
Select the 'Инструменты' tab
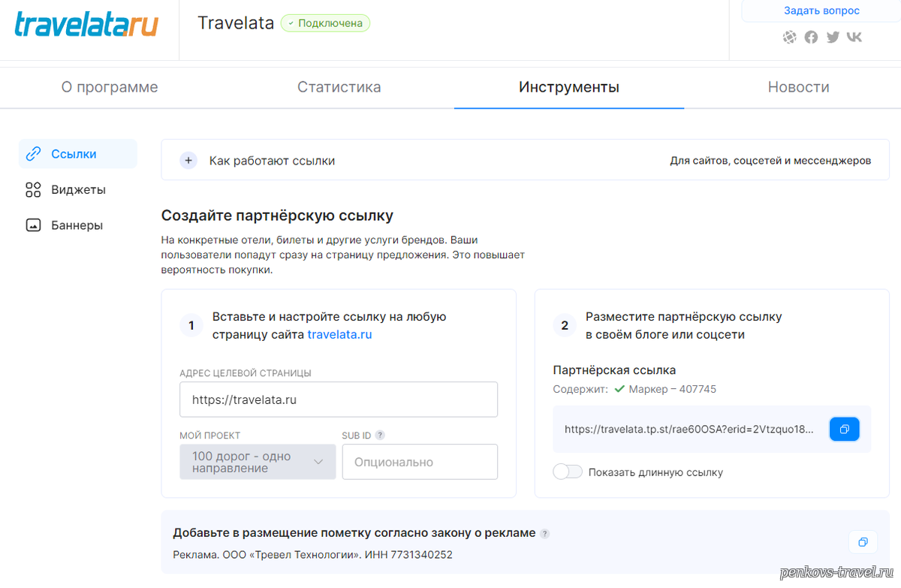(x=569, y=87)
